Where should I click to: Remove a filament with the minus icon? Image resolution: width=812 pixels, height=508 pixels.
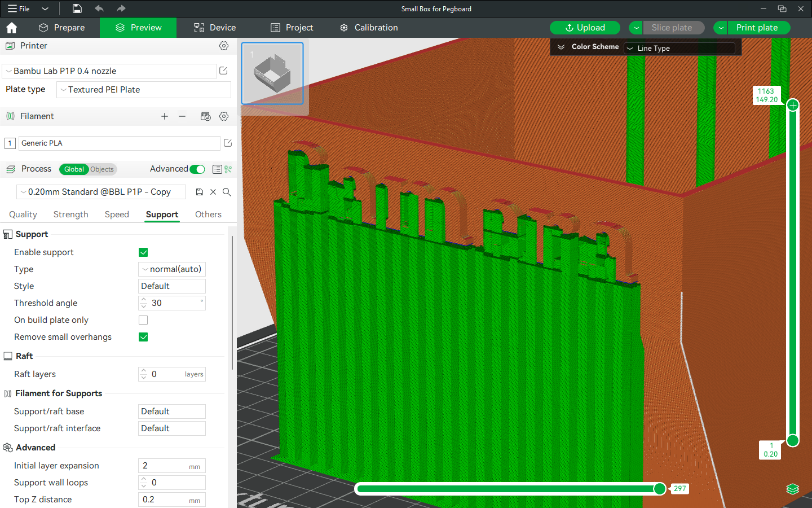182,116
